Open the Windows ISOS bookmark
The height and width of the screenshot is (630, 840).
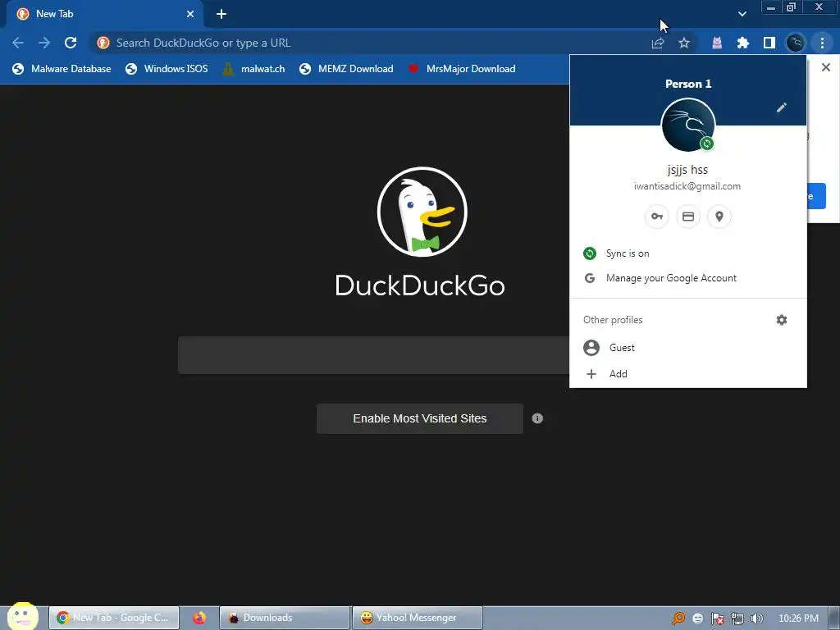[x=166, y=69]
